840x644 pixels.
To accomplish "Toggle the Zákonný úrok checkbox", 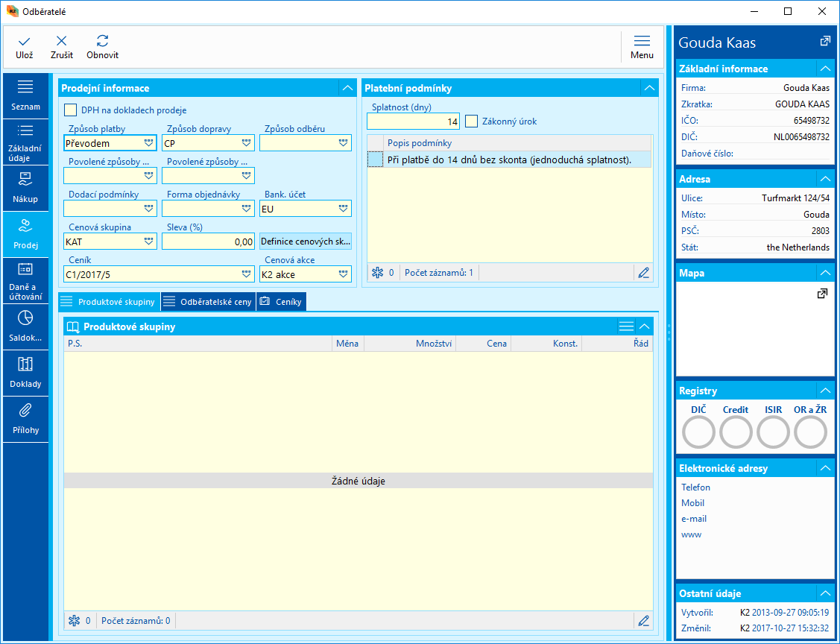I will (471, 121).
